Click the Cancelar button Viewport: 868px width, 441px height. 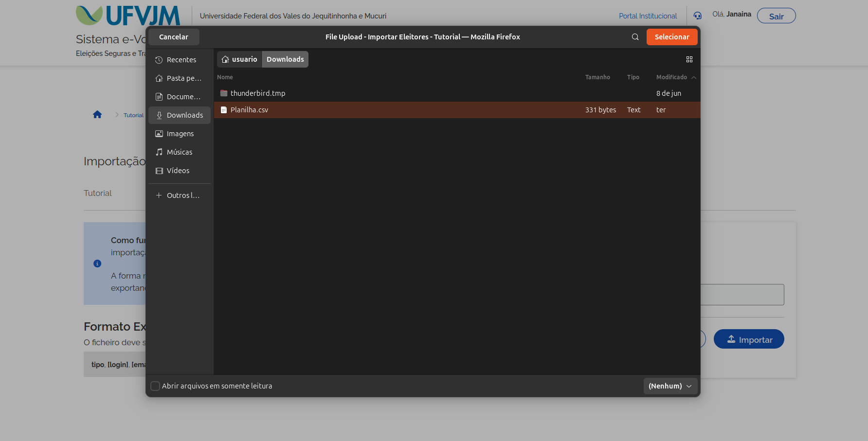[x=174, y=37]
